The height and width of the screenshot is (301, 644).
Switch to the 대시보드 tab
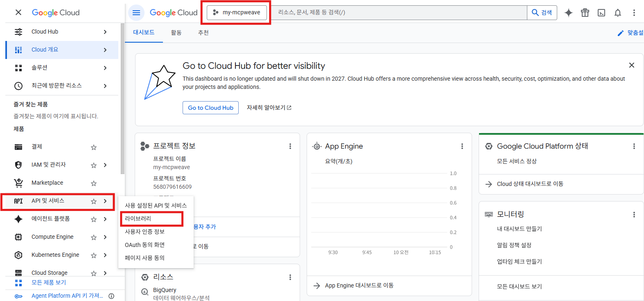click(144, 32)
